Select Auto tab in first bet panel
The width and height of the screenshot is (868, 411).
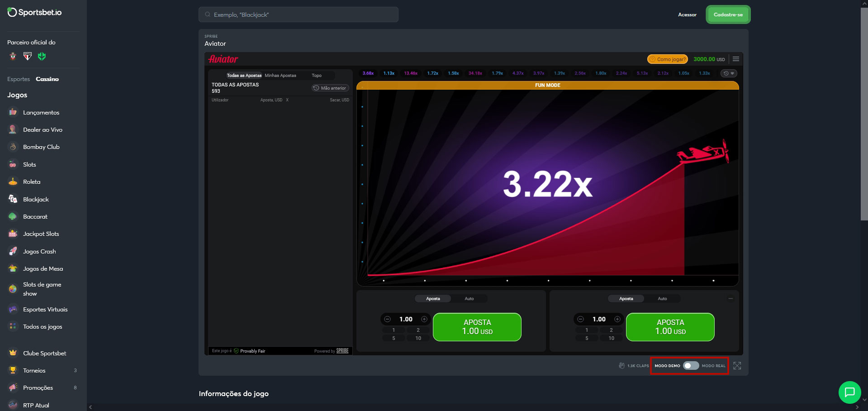pyautogui.click(x=469, y=298)
